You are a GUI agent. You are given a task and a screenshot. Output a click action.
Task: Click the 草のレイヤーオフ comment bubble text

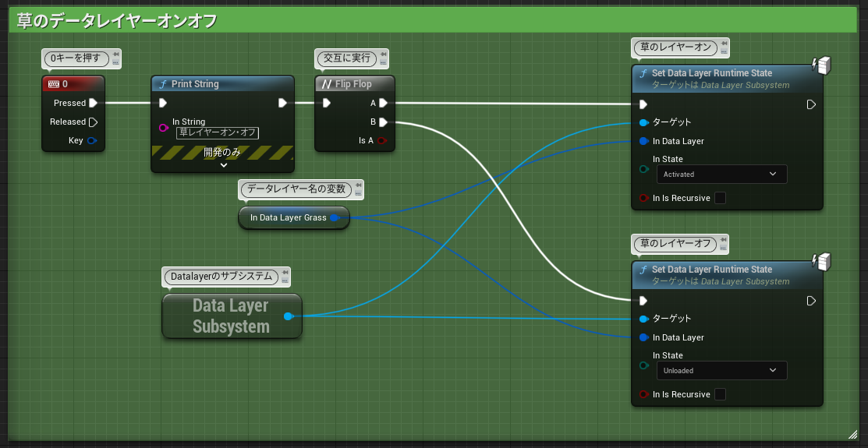pos(675,243)
